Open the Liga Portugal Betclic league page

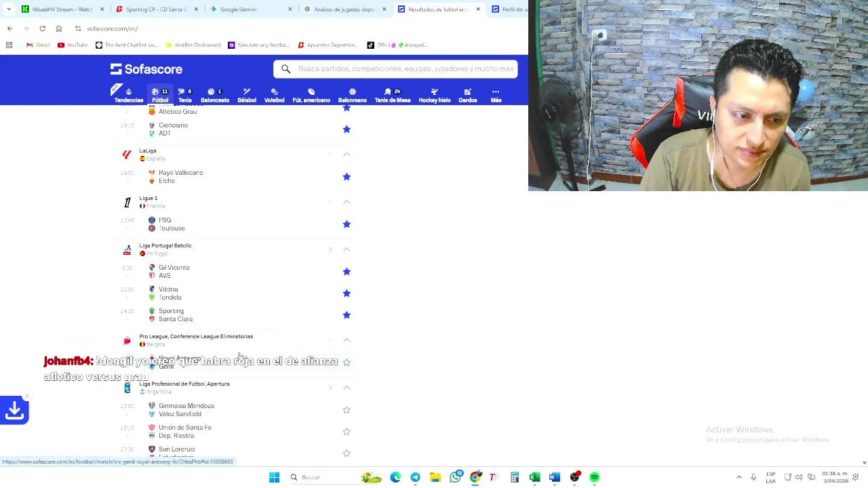point(165,245)
